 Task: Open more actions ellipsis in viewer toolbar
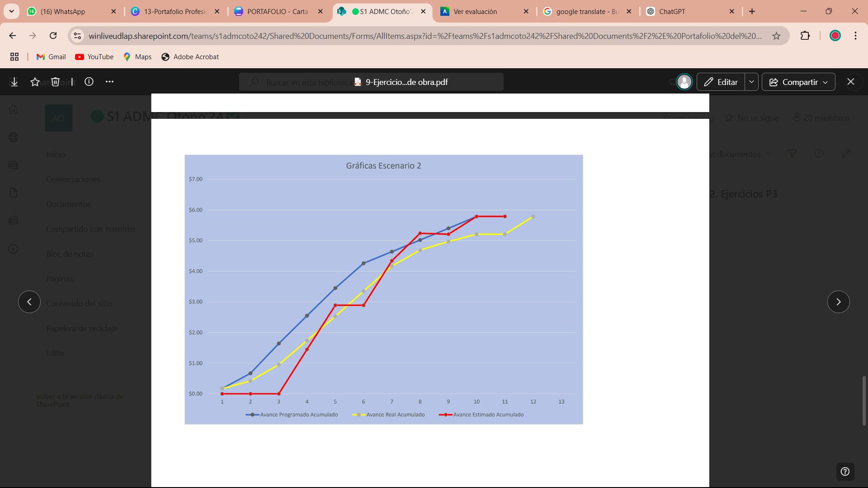point(109,82)
